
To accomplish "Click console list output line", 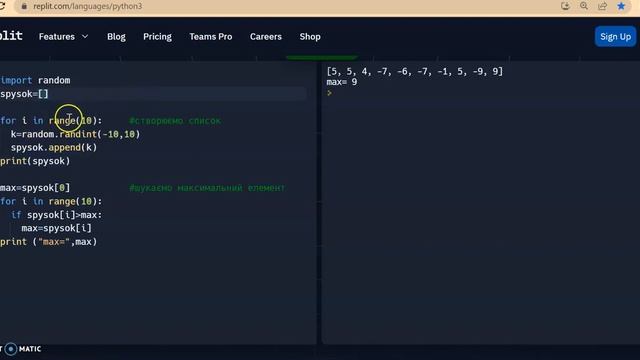I will (415, 71).
